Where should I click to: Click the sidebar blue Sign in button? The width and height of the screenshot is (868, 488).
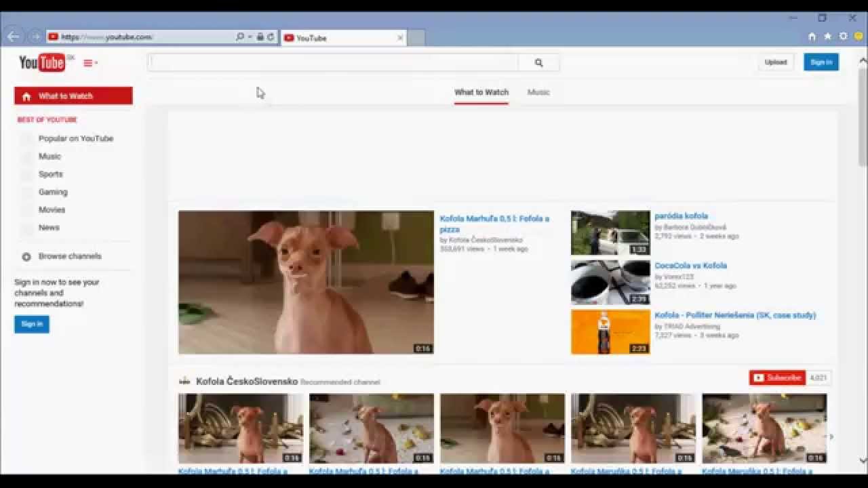[32, 324]
